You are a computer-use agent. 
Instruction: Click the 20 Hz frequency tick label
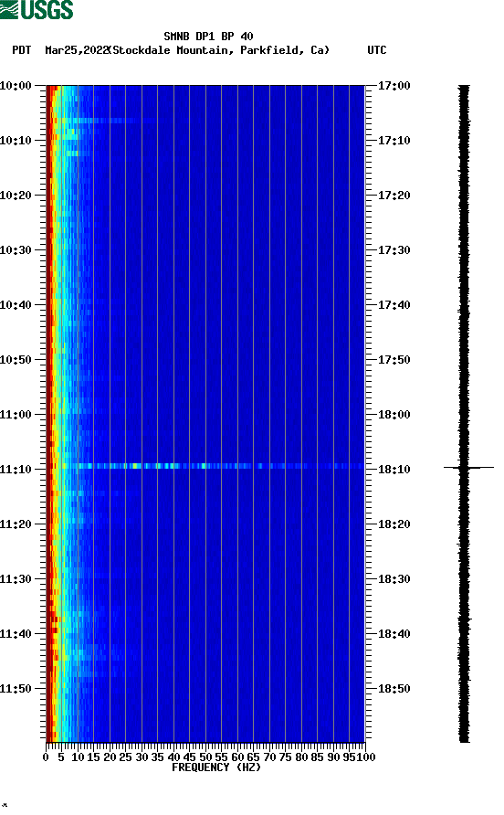click(110, 757)
